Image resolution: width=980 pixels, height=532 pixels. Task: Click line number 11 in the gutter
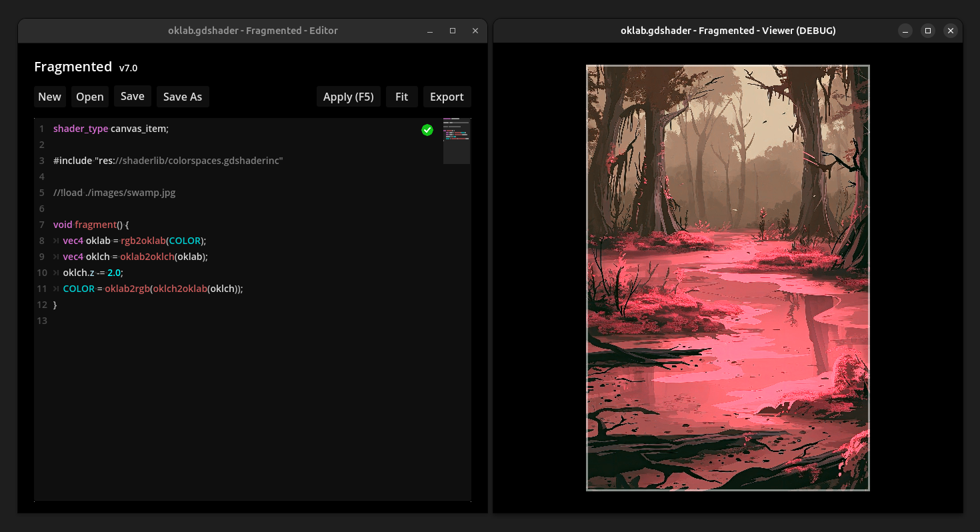coord(41,288)
